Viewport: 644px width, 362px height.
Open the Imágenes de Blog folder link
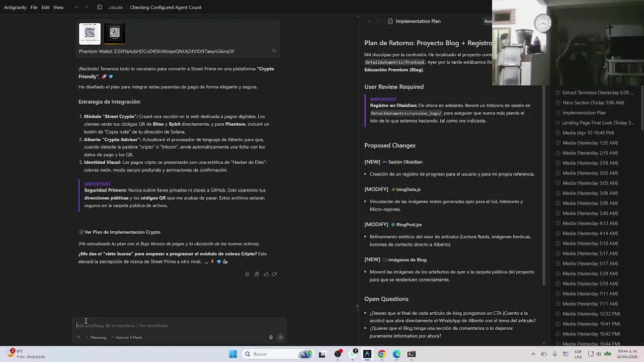click(405, 260)
